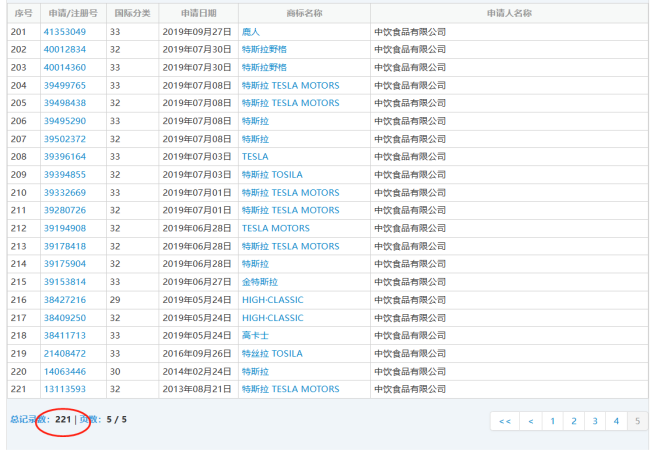The image size is (652, 452).
Task: Click the 申请人名称 column header
Action: (509, 13)
